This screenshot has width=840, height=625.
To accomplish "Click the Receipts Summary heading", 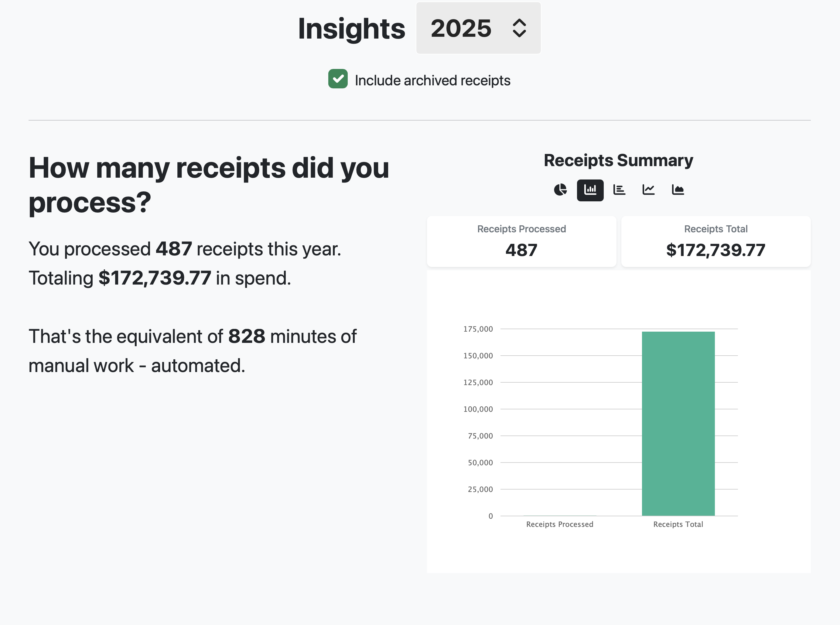I will coord(618,160).
